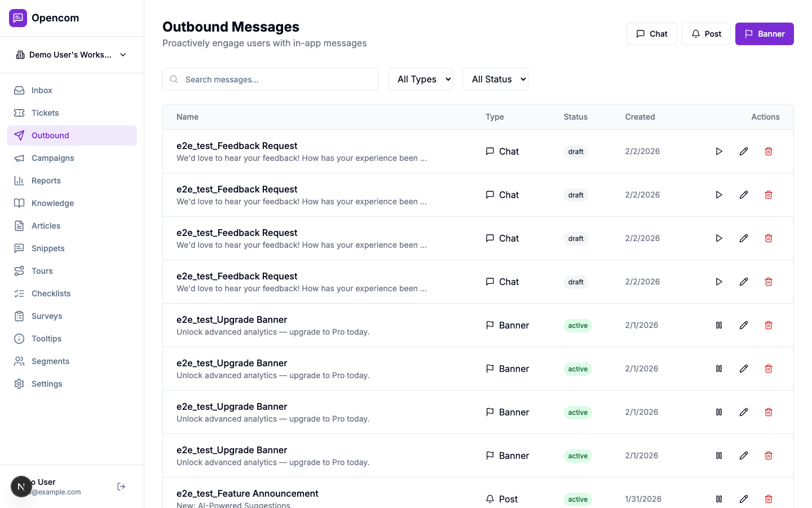Click the Opencom logo icon
Screen dimensions: 812x508
(17, 17)
